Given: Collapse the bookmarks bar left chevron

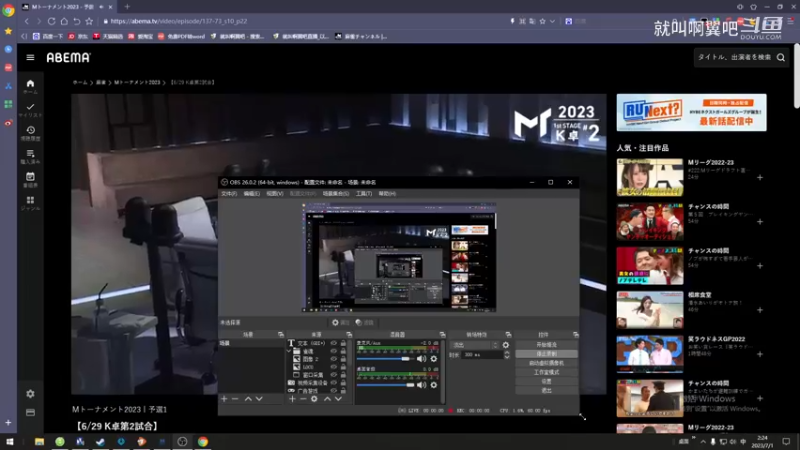Looking at the screenshot, I should [24, 36].
